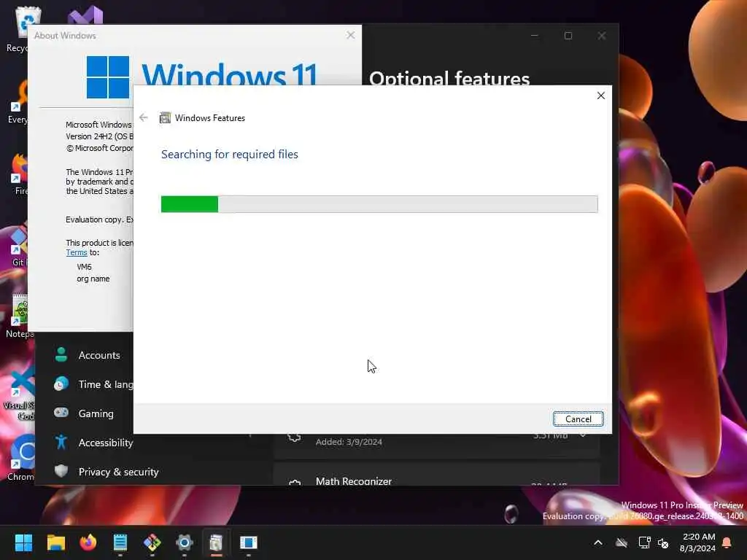Select the Visual Studio Code desktop shortcut
747x560 pixels.
20,393
